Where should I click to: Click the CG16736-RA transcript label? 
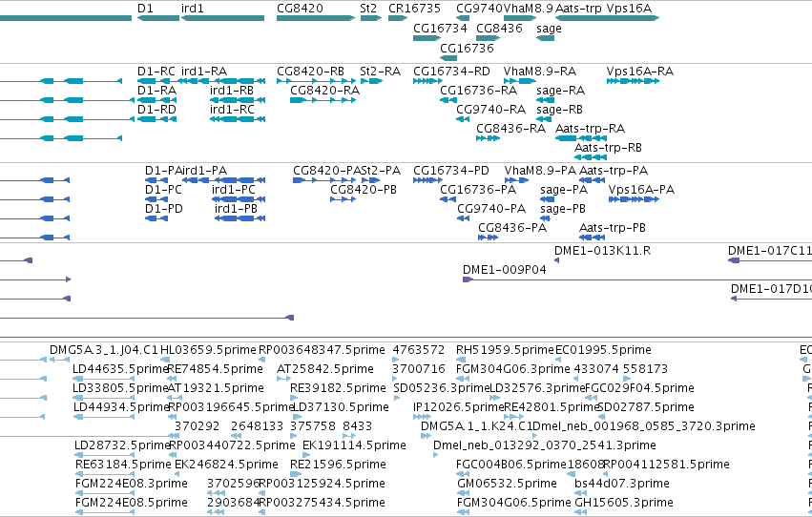[478, 91]
